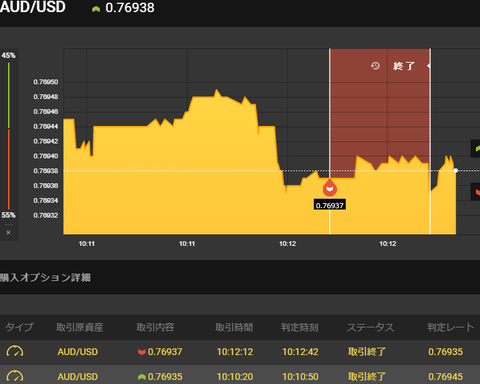This screenshot has height=384, width=480.
Task: Click the 45% buyers sentiment value
Action: click(x=8, y=55)
